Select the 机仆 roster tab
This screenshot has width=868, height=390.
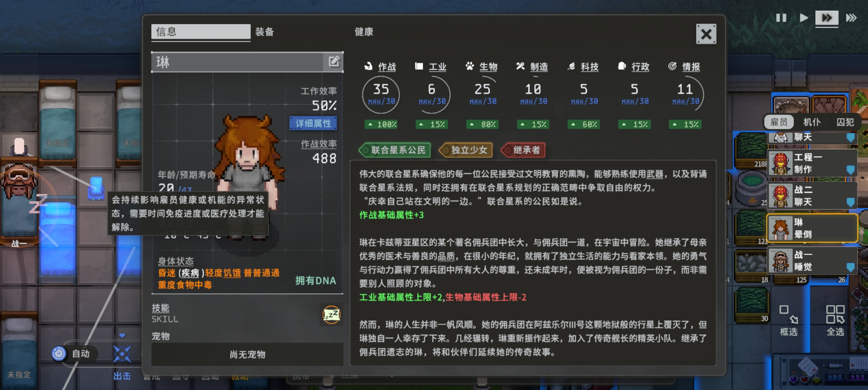pos(812,122)
